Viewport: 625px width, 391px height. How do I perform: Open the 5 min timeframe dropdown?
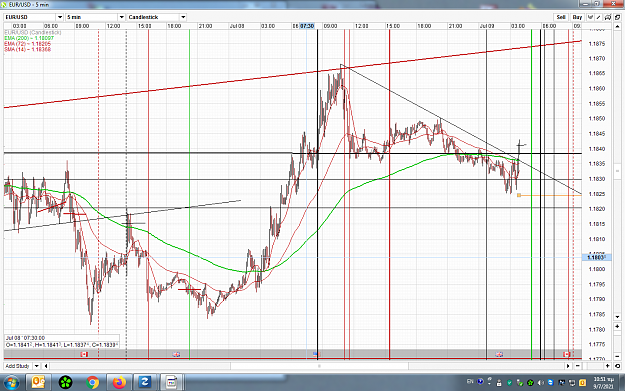122,17
